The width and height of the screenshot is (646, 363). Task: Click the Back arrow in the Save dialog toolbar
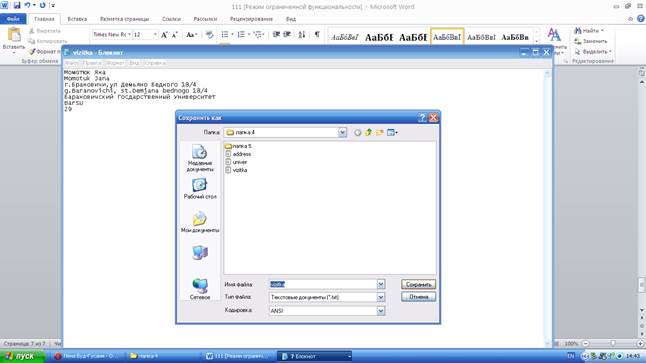tap(357, 132)
